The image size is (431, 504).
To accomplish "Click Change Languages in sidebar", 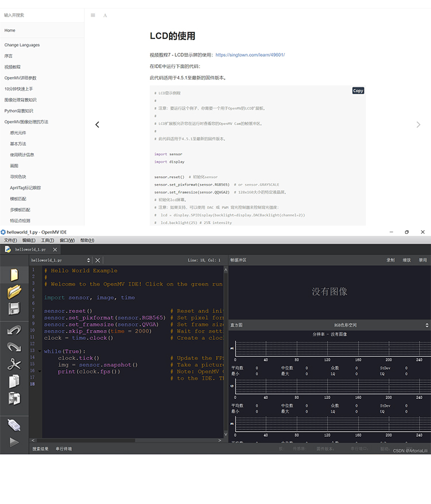I will [22, 45].
